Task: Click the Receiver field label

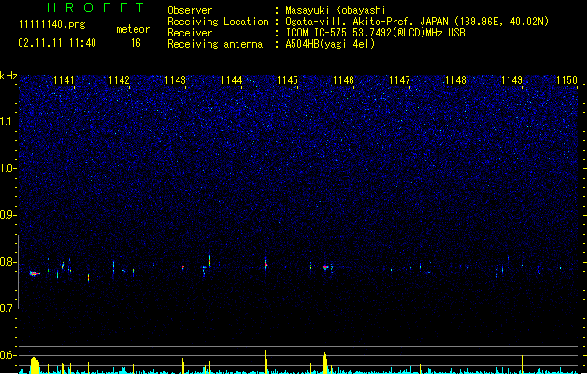Action: 190,33
